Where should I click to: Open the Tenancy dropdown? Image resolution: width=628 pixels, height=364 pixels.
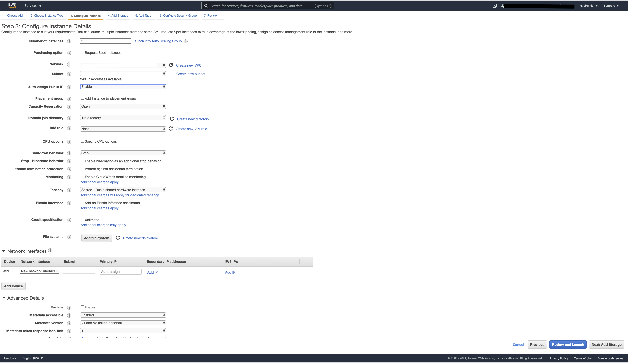coord(123,190)
